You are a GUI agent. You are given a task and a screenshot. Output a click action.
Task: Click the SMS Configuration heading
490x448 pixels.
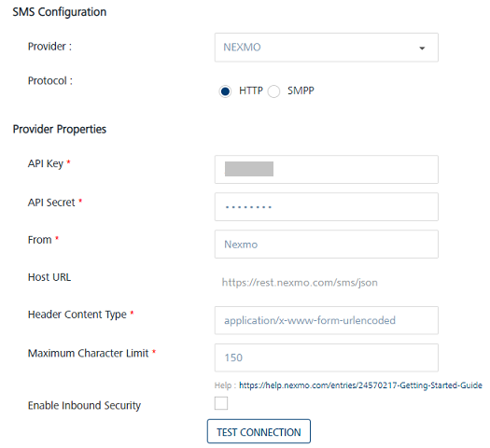[60, 12]
